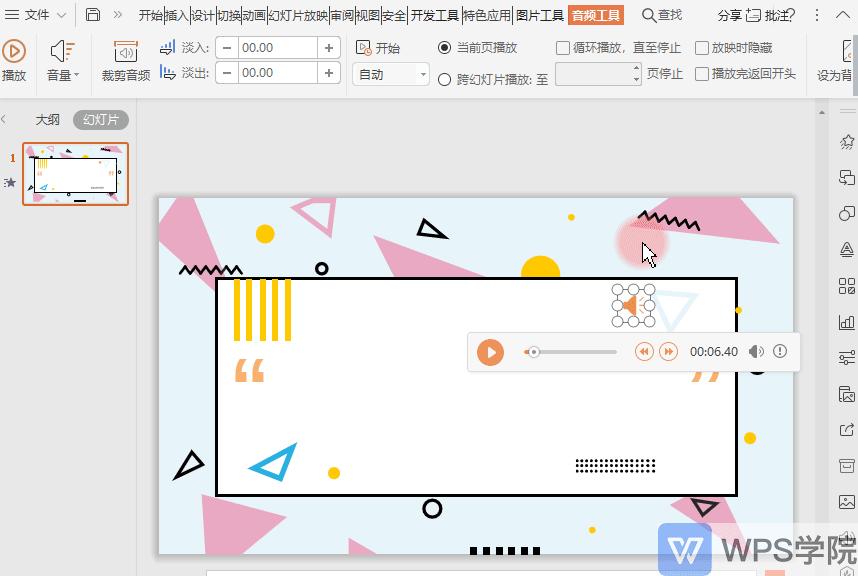Select slide 1 thumbnail in slide panel

click(75, 172)
